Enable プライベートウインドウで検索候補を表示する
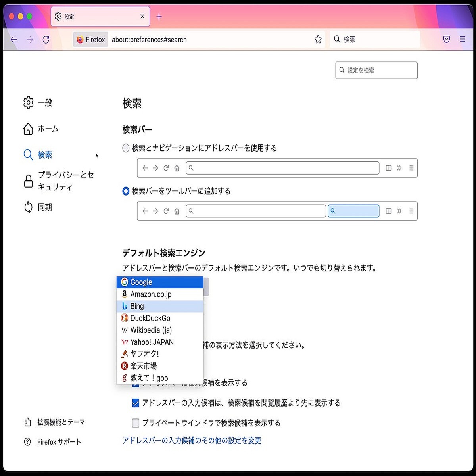The width and height of the screenshot is (476, 476). tap(134, 423)
